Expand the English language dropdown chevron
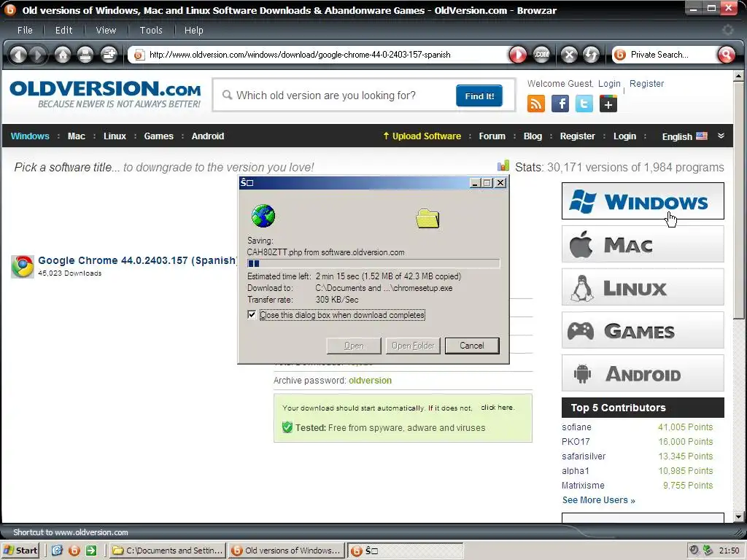 click(x=721, y=136)
